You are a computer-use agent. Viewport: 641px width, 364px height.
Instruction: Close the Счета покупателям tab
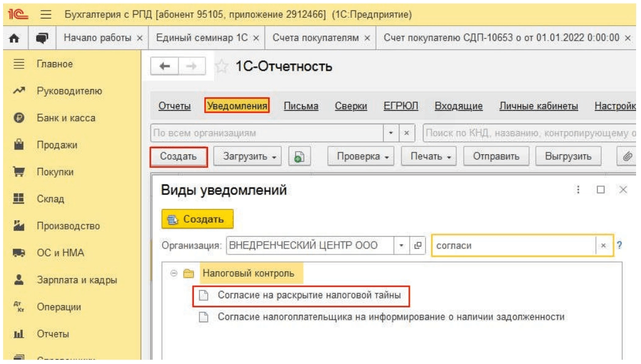[367, 38]
